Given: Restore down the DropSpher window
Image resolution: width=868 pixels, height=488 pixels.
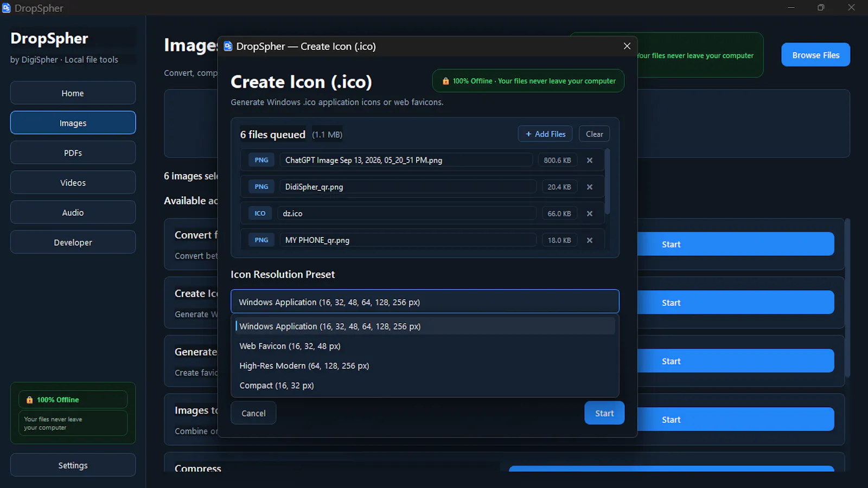Looking at the screenshot, I should [821, 8].
